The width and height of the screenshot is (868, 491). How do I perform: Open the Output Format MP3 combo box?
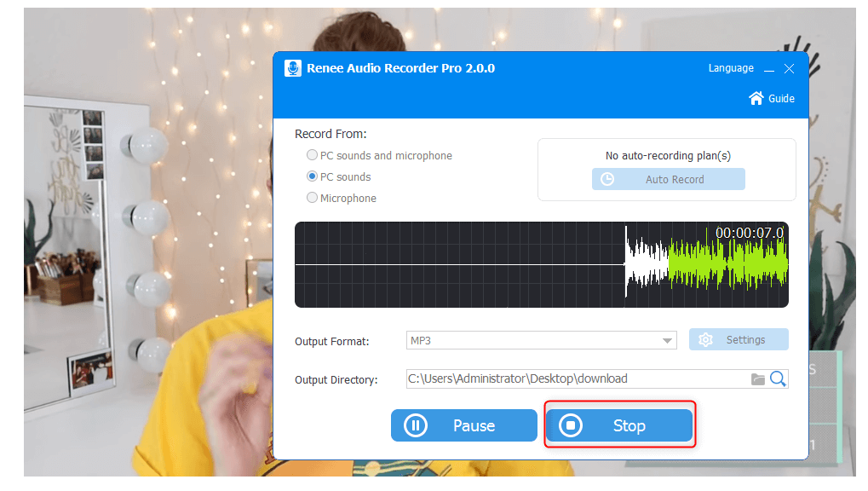(532, 341)
